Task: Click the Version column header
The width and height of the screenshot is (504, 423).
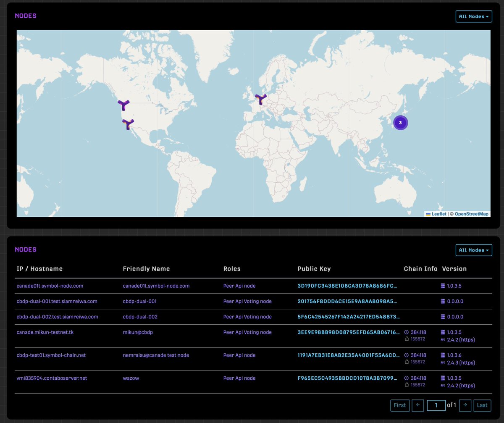Action: pos(454,269)
